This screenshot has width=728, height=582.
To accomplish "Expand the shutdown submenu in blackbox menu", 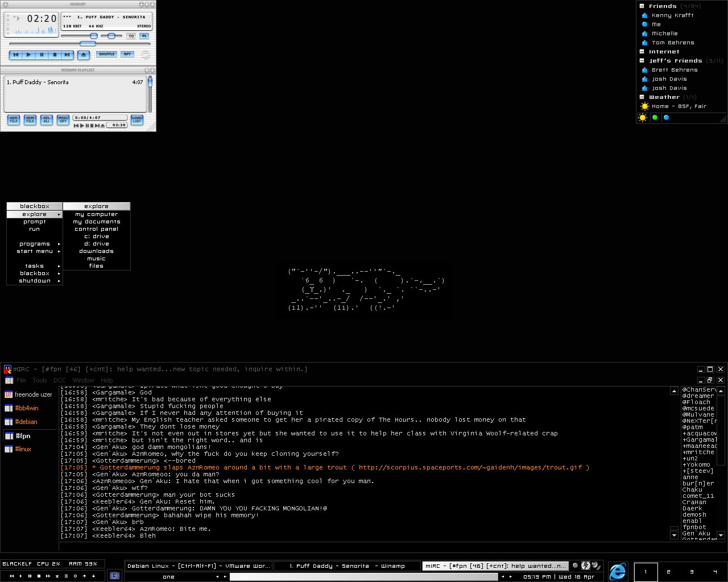I will (35, 281).
